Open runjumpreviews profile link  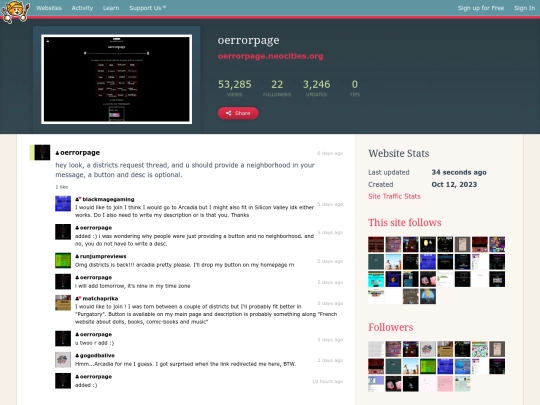[x=103, y=256]
